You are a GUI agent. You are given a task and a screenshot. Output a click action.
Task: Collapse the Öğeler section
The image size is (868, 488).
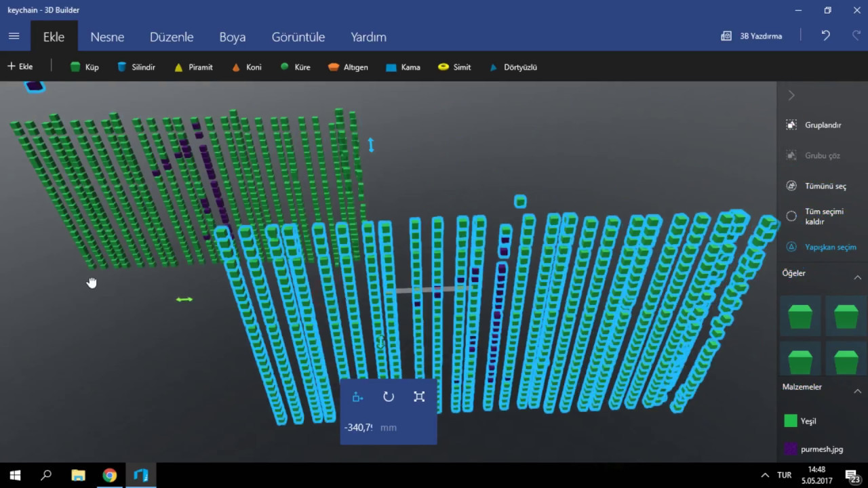pyautogui.click(x=857, y=277)
